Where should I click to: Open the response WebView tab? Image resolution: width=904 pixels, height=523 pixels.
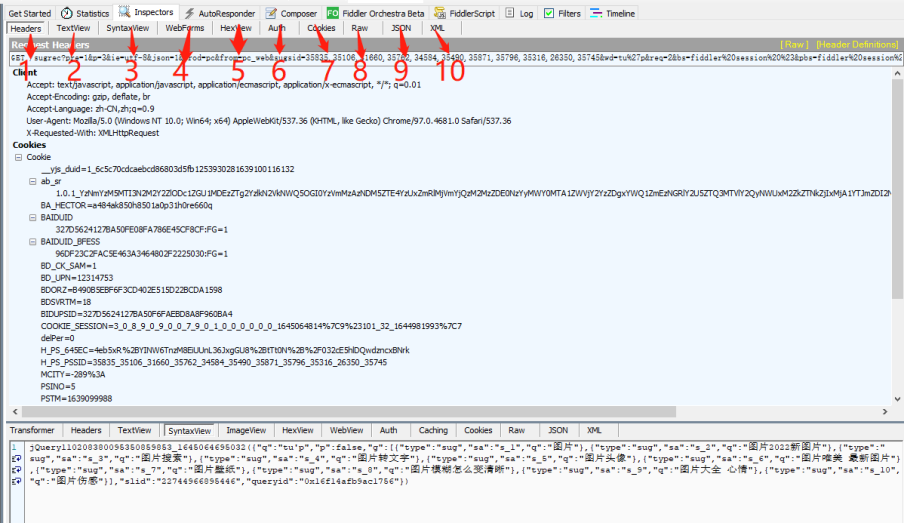point(346,430)
